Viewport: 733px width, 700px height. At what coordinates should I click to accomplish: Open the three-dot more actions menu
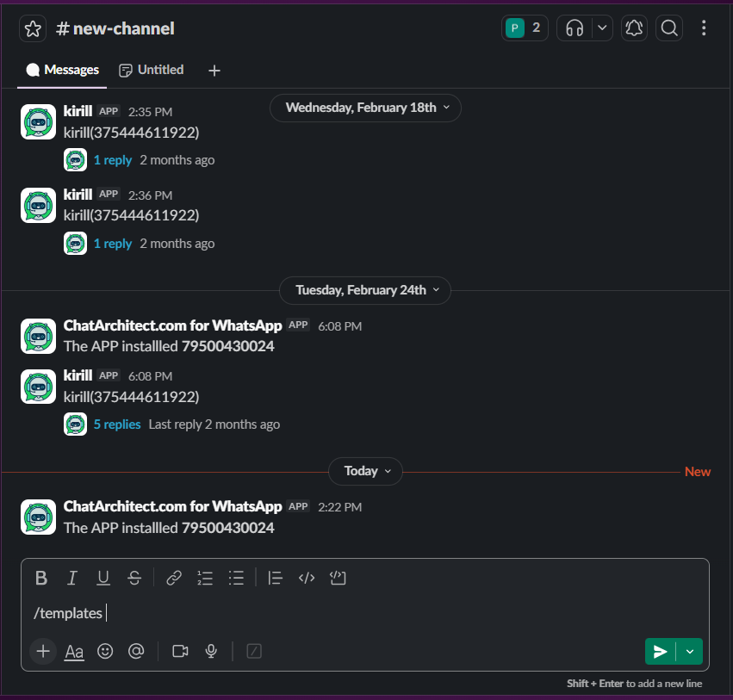(704, 28)
